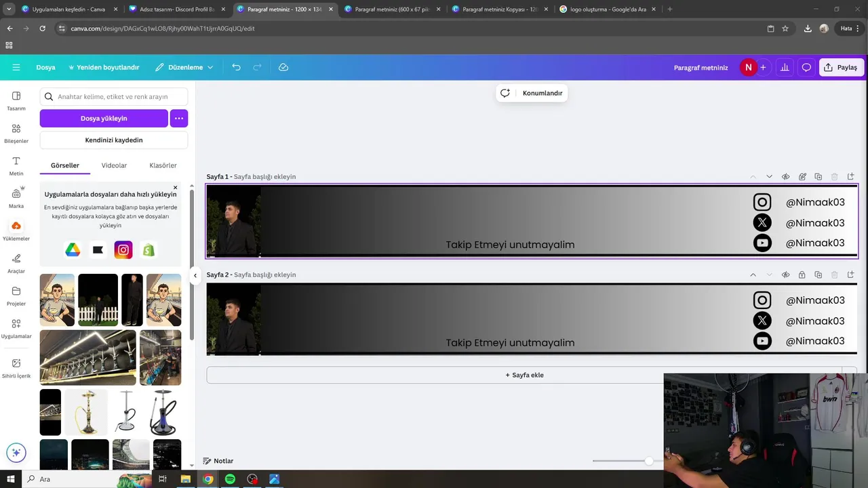Add a new page after Sayfa 1
The width and height of the screenshot is (868, 488).
850,177
